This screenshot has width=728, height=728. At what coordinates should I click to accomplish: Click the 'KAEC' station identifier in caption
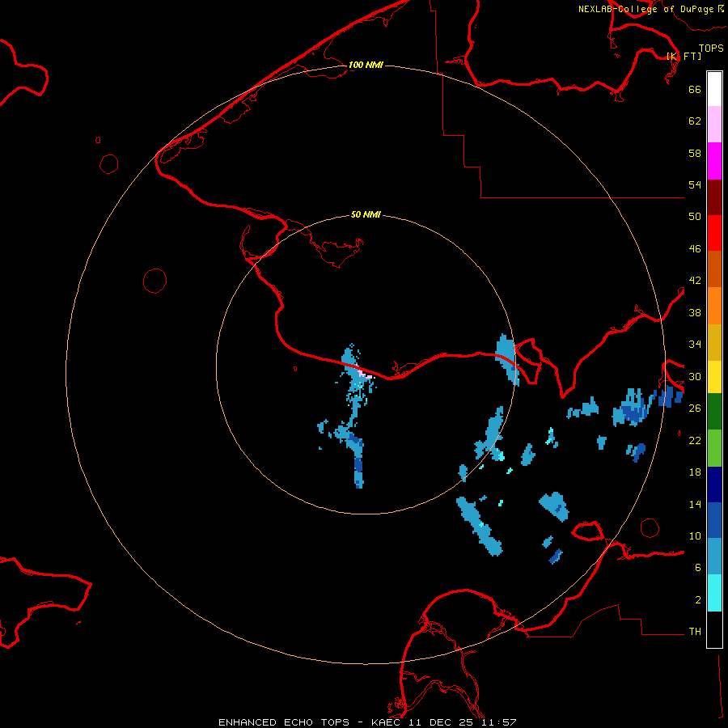point(388,722)
